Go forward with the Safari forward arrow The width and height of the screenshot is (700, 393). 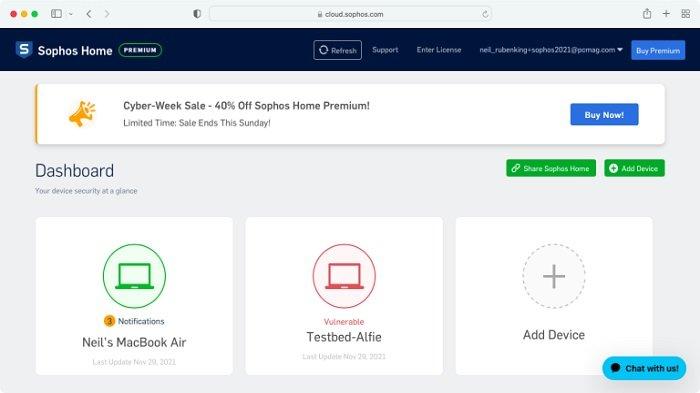(107, 14)
